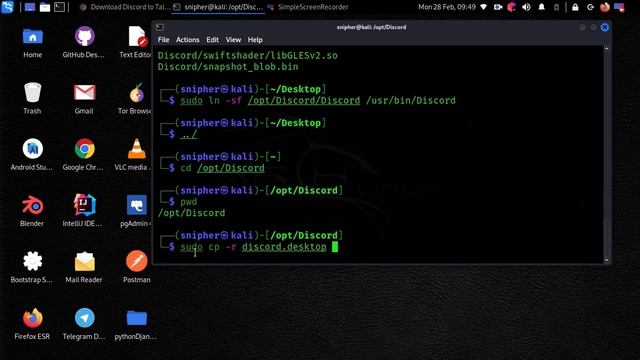Image resolution: width=640 pixels, height=360 pixels.
Task: Switch to the SimpleScreenRecorder taskbar window
Action: (x=308, y=7)
